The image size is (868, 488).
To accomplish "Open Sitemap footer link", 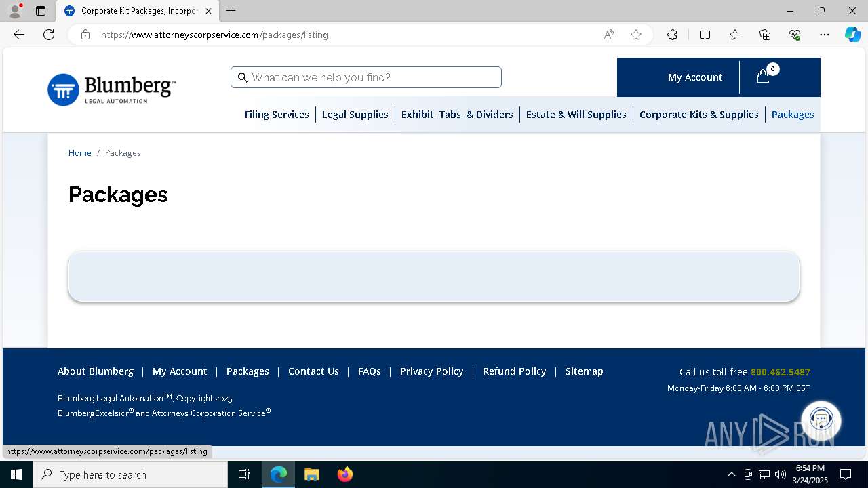I will (585, 371).
